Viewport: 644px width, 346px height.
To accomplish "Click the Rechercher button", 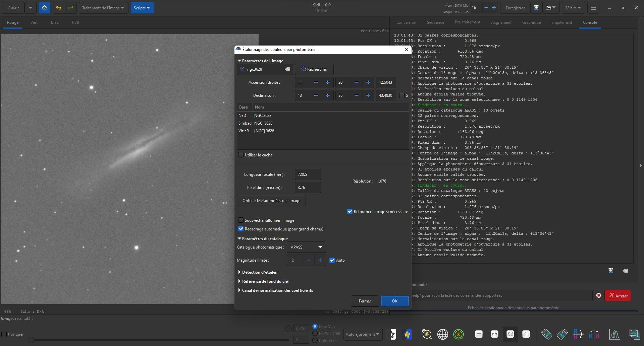I will point(314,69).
